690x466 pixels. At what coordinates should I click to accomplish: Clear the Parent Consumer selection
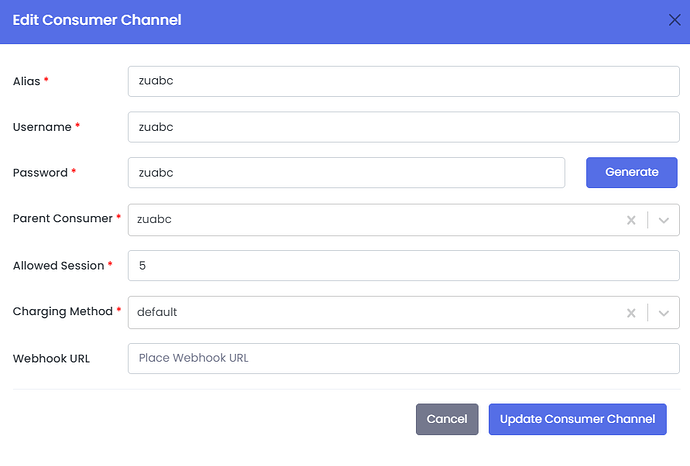(x=631, y=220)
